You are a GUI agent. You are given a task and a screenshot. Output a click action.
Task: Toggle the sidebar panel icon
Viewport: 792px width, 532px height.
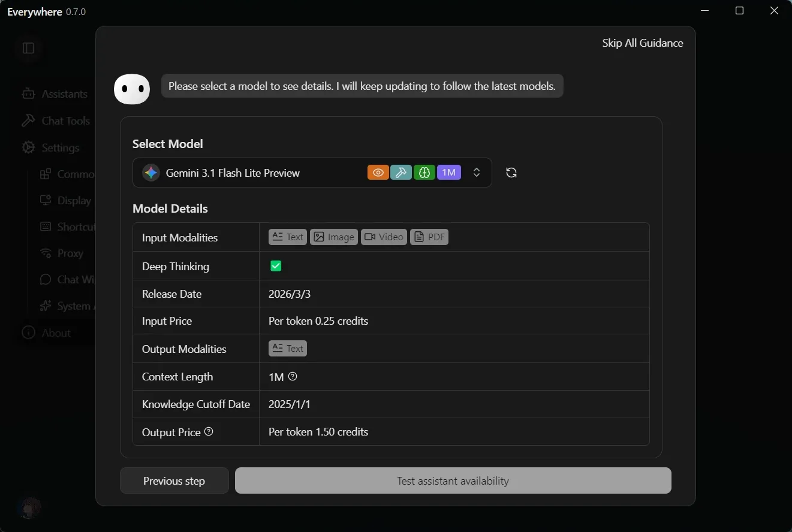(x=28, y=48)
